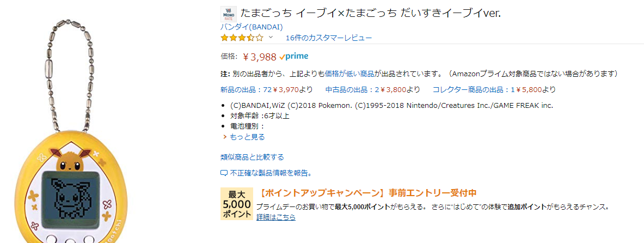This screenshot has height=243, width=644.
Task: Click the speech bubble report icon
Action: click(x=224, y=173)
